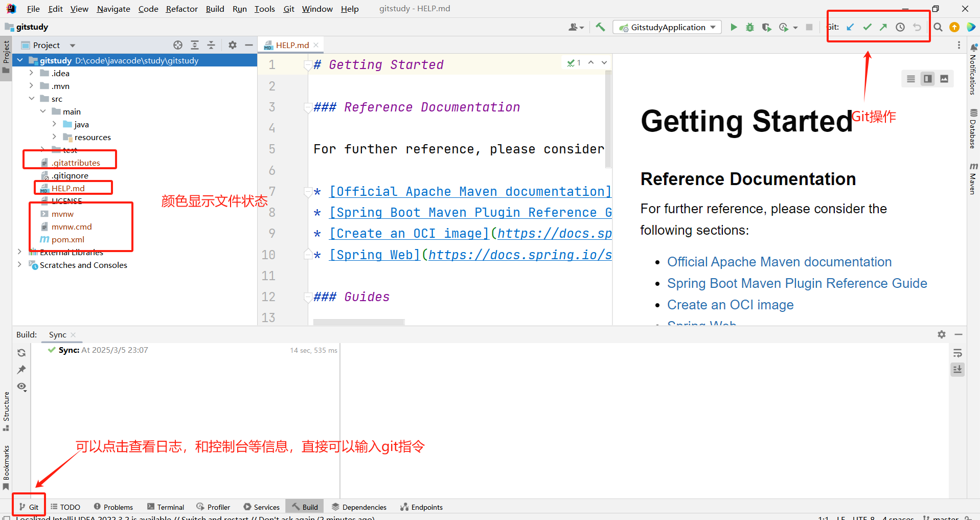Open Build panel settings gear
Image resolution: width=980 pixels, height=520 pixels.
point(942,334)
